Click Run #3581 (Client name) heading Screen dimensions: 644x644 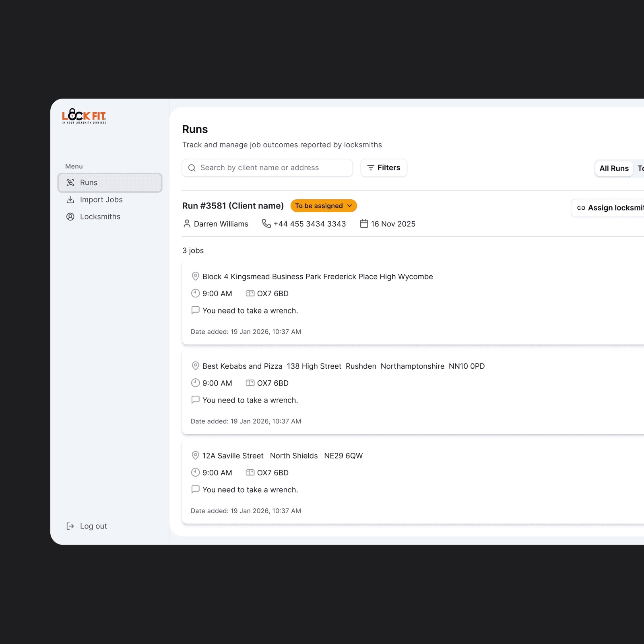pos(233,206)
